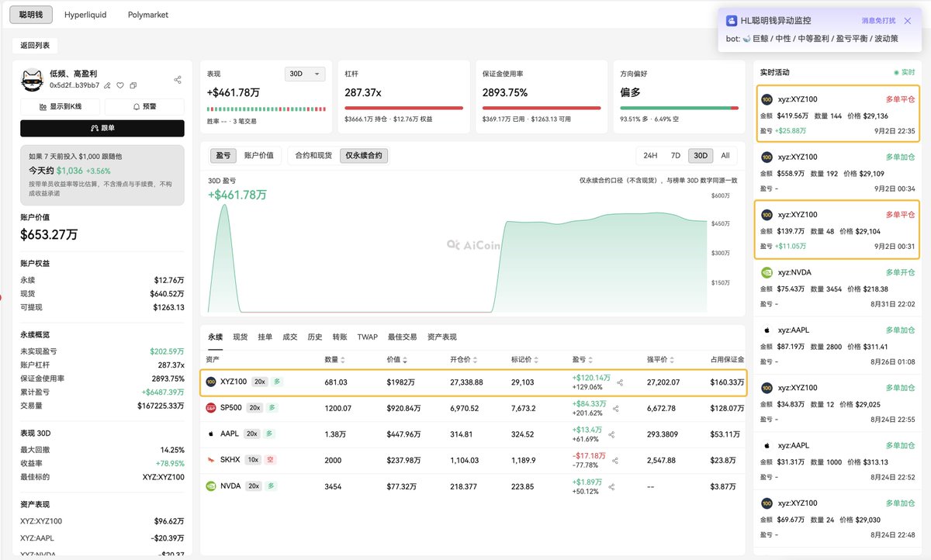Switch to the 历史 tab
Image resolution: width=931 pixels, height=560 pixels.
314,337
